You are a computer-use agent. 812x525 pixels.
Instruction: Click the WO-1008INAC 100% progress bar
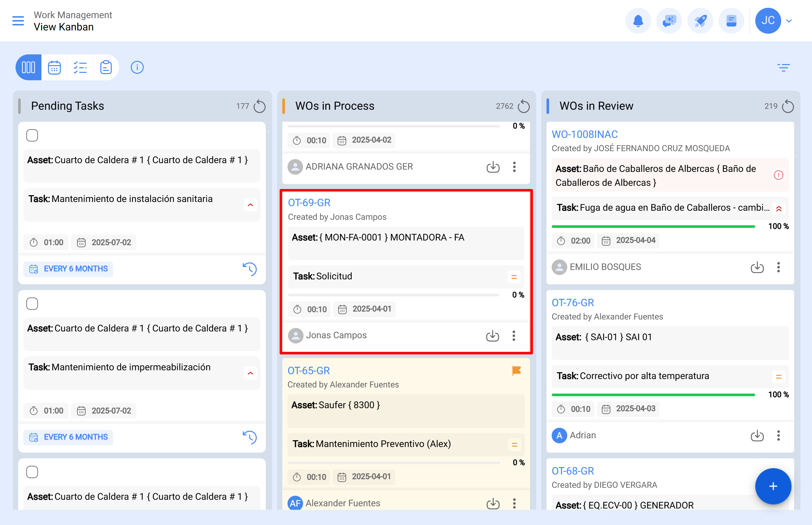pos(653,226)
